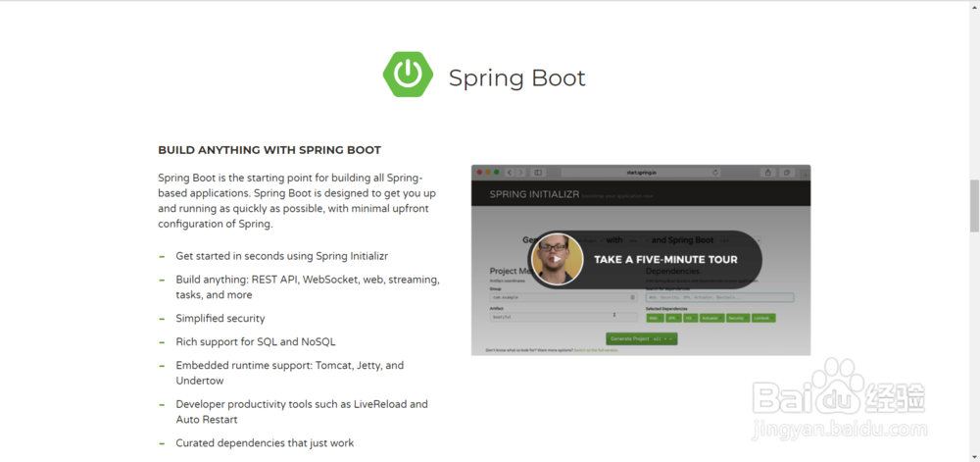Click the green Spring Boot power logo
The width and height of the screenshot is (980, 462).
pyautogui.click(x=408, y=75)
